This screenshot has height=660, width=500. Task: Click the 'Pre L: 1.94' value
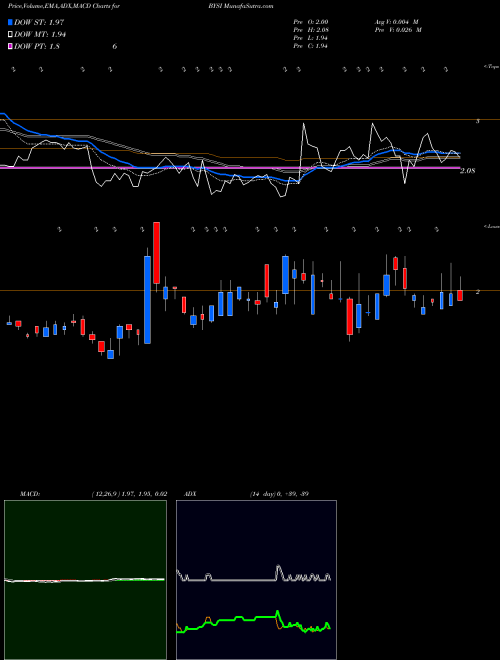(311, 38)
